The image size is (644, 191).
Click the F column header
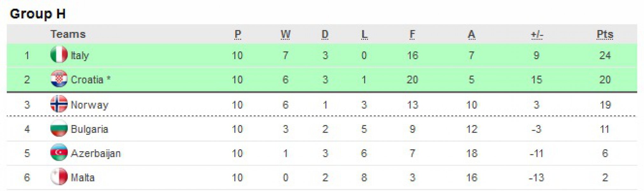tap(412, 34)
